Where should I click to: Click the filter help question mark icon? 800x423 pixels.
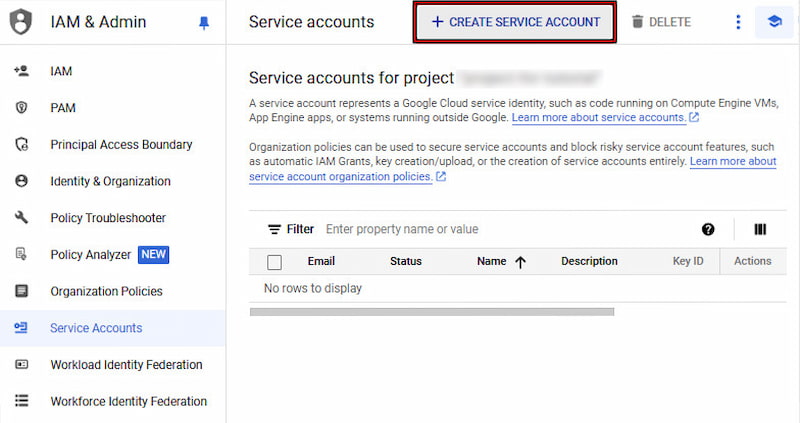pos(708,229)
